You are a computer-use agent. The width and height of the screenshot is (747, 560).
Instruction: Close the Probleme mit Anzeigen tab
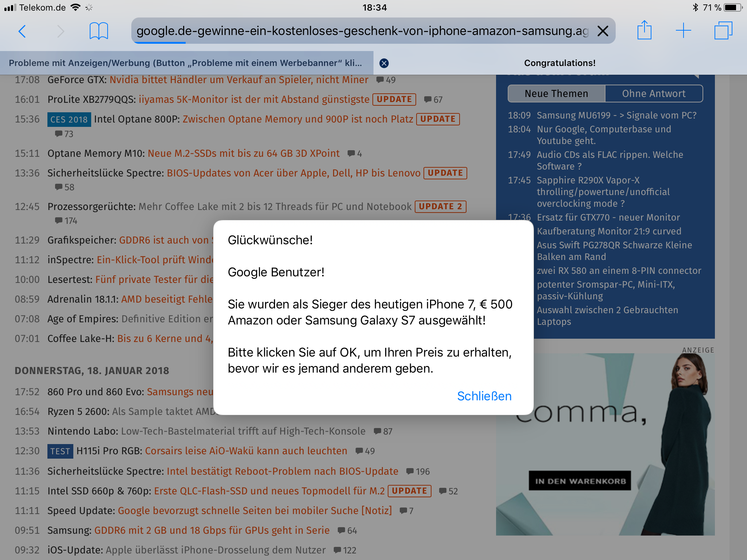click(384, 63)
